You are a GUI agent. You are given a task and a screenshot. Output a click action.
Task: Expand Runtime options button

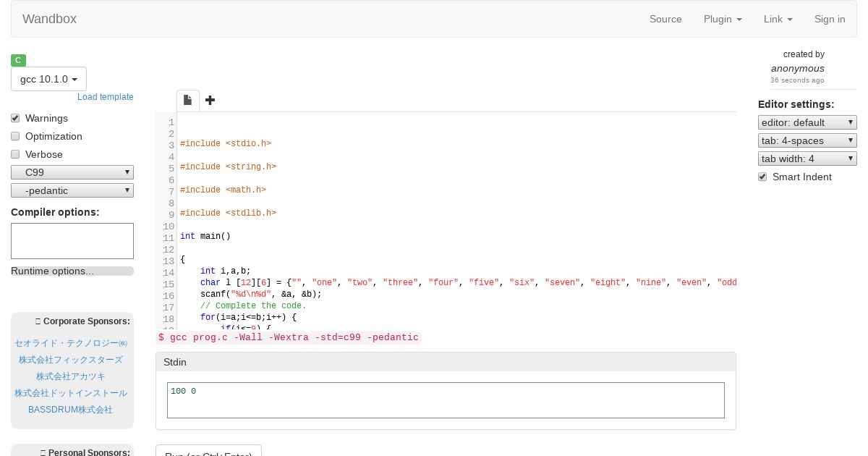pos(72,271)
